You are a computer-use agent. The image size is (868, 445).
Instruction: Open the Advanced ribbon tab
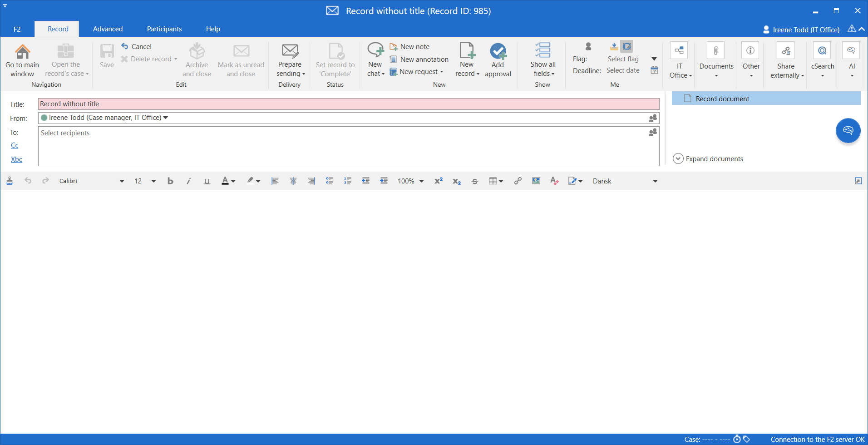click(108, 29)
